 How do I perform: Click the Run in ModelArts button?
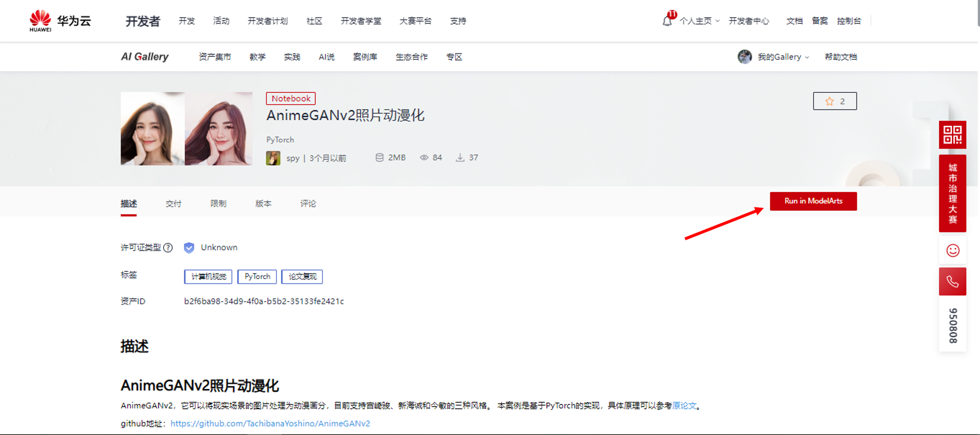pos(813,201)
